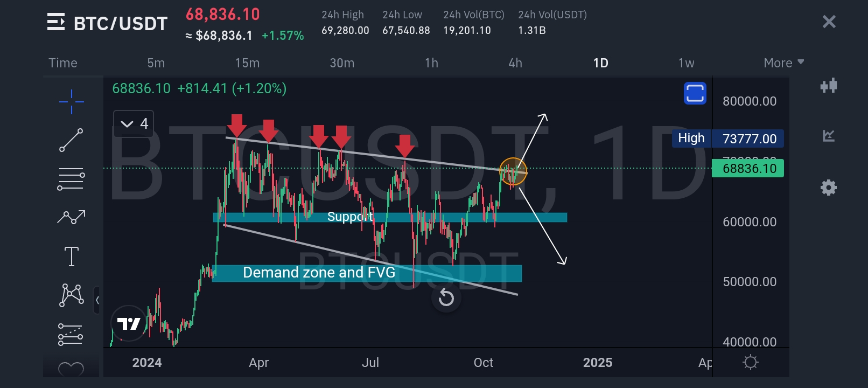Click the chart legend 68836.10 +814.41 (+1.20%)
Screen dimensions: 868x388
(x=199, y=88)
